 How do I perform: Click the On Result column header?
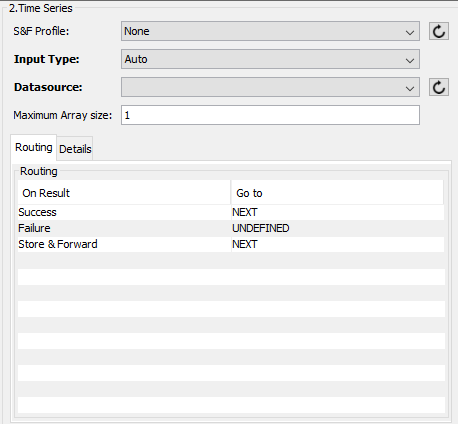pyautogui.click(x=124, y=193)
